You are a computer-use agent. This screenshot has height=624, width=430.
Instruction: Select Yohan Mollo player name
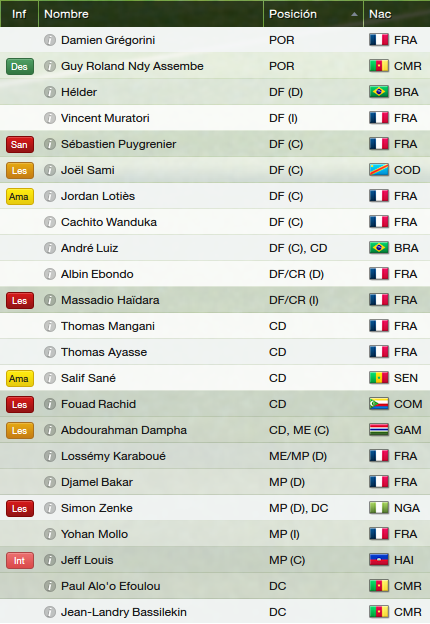coord(94,534)
